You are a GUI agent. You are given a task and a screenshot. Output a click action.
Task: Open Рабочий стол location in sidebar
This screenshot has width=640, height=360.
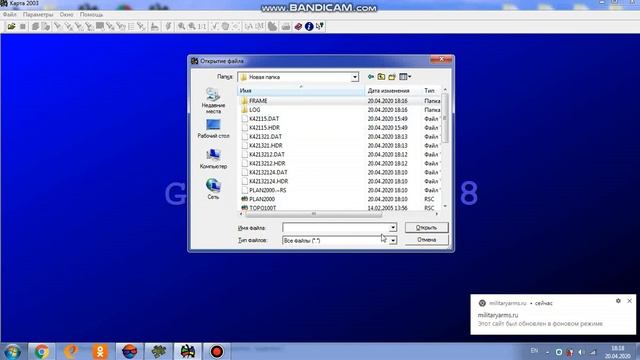(213, 129)
